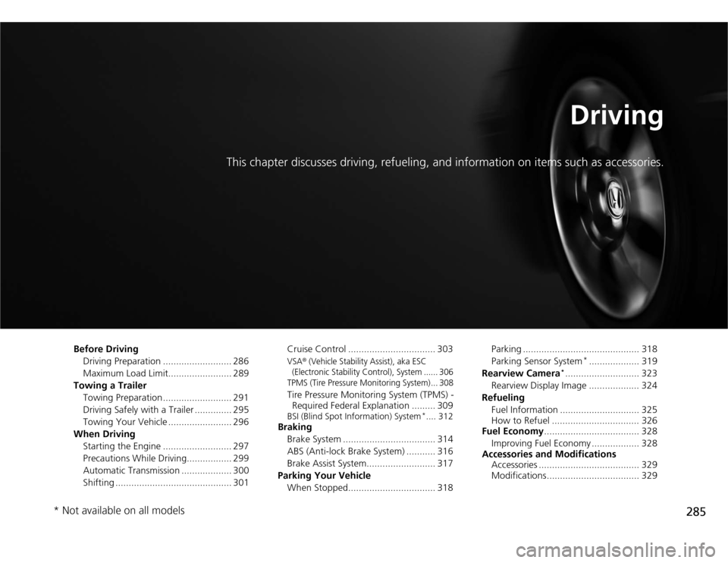Open ABS Anti-lock Brake System 316
The width and height of the screenshot is (728, 563).
click(x=369, y=451)
